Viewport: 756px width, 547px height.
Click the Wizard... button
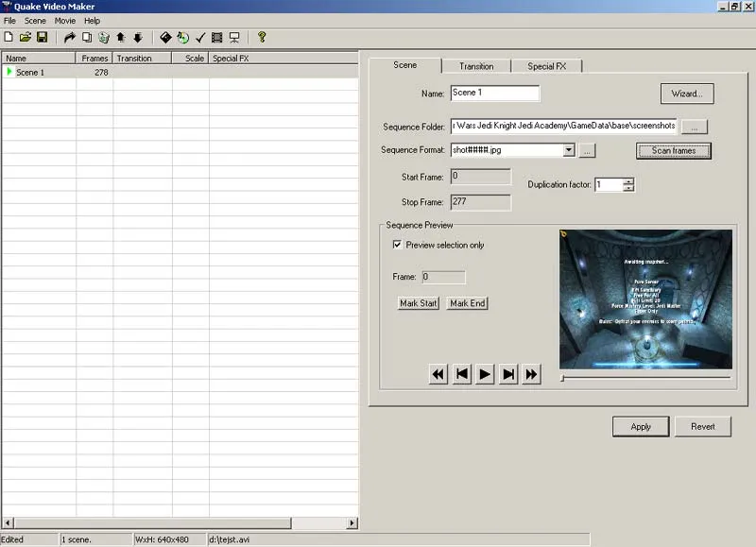click(686, 94)
